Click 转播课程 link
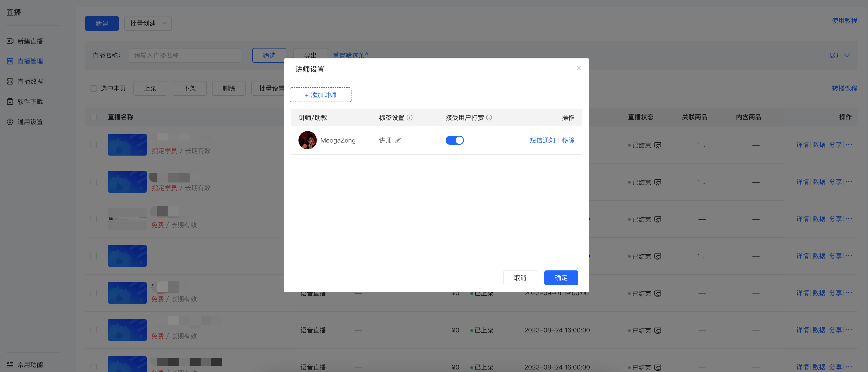The width and height of the screenshot is (868, 372). pos(844,88)
